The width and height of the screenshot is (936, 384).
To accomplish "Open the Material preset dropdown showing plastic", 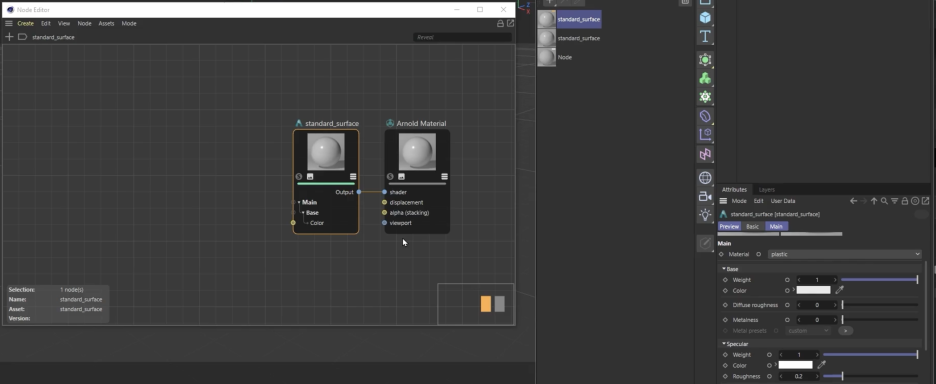I will click(x=845, y=254).
